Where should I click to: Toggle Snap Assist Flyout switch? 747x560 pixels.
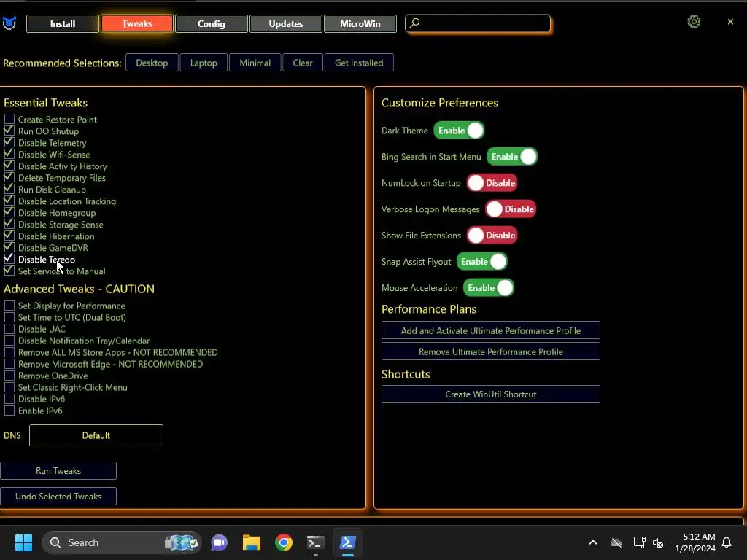481,262
